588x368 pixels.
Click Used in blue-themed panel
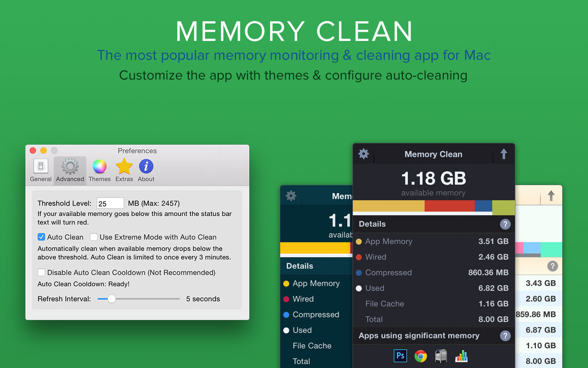click(x=302, y=330)
